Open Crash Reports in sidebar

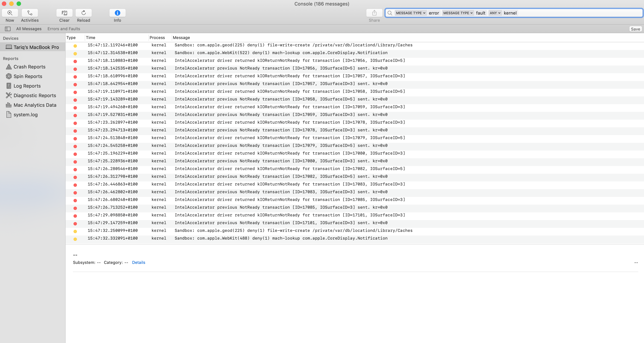click(x=29, y=67)
